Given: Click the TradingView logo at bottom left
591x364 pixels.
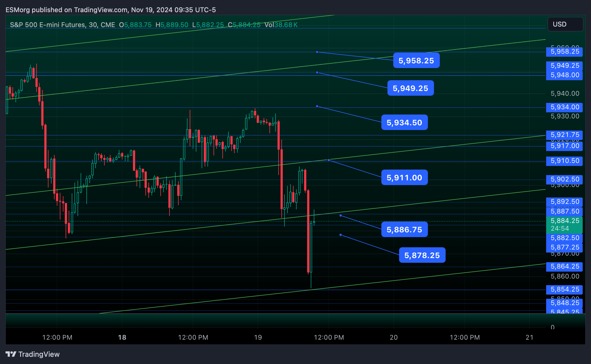Looking at the screenshot, I should [33, 354].
